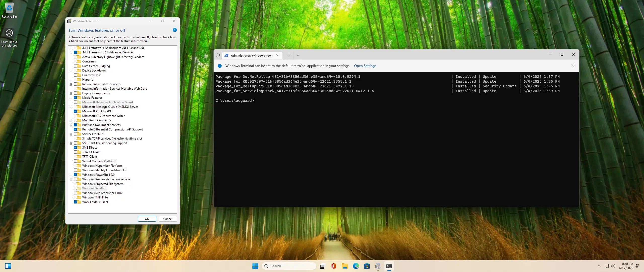Click OK in Windows Features
The height and width of the screenshot is (272, 644).
[147, 219]
